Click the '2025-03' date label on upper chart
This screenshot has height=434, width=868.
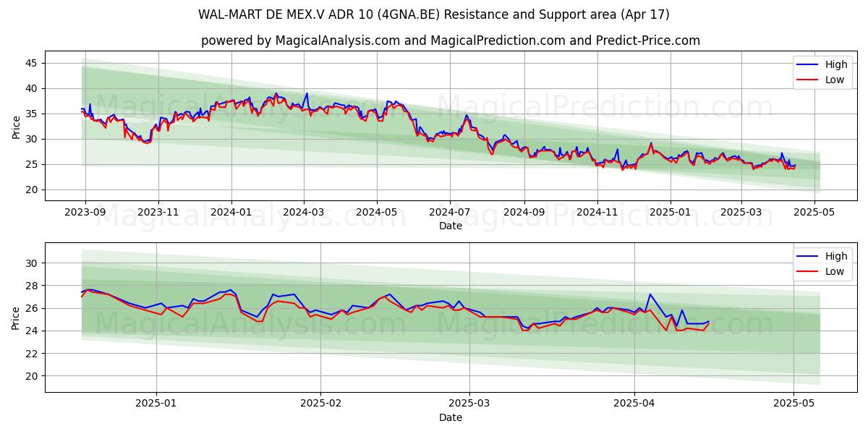pos(741,213)
